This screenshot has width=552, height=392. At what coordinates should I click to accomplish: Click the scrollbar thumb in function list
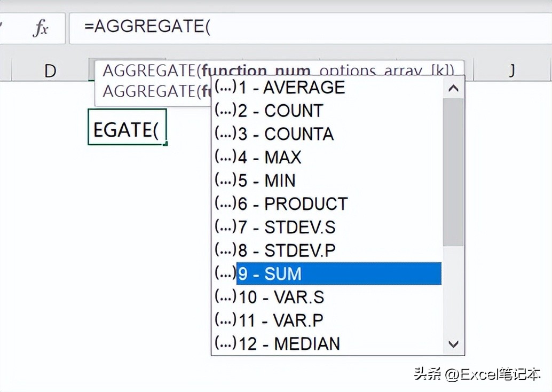pyautogui.click(x=454, y=171)
